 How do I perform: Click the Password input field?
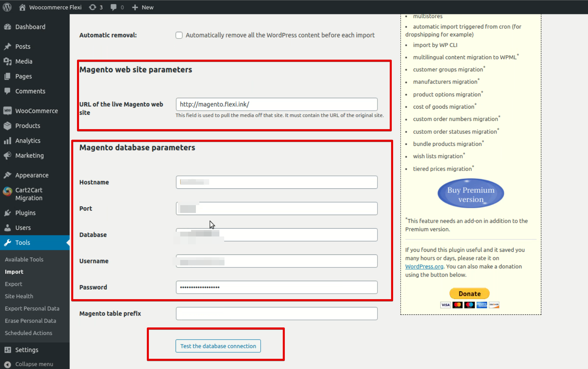click(x=277, y=287)
